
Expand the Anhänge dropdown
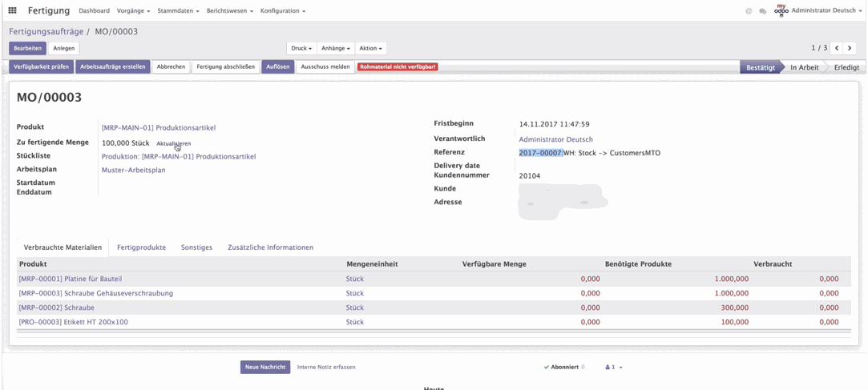(x=336, y=49)
